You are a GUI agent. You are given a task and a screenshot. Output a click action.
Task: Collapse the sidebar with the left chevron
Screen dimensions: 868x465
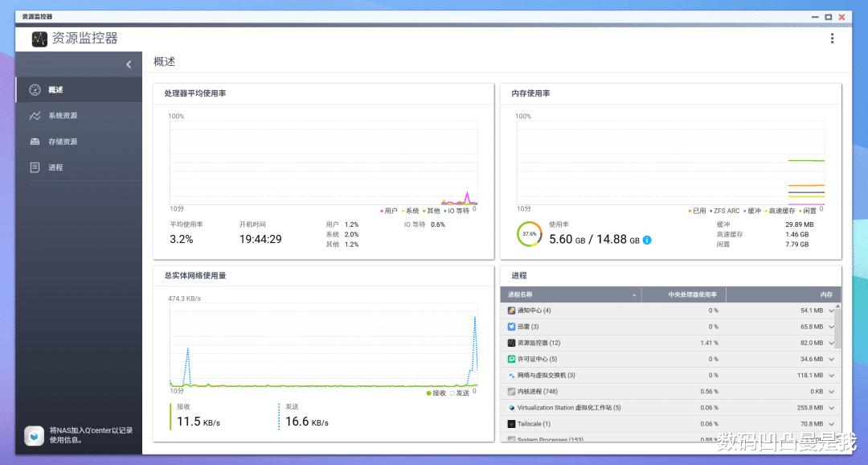[129, 64]
